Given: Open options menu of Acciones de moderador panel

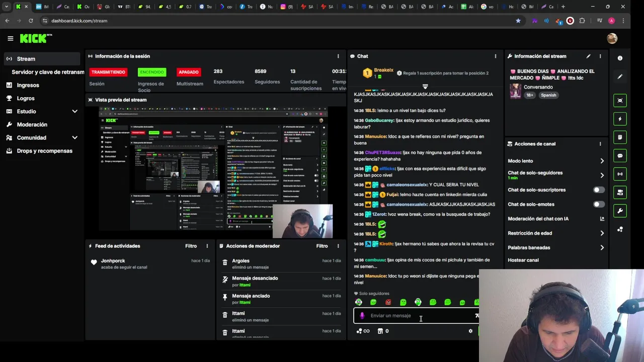Looking at the screenshot, I should [338, 246].
